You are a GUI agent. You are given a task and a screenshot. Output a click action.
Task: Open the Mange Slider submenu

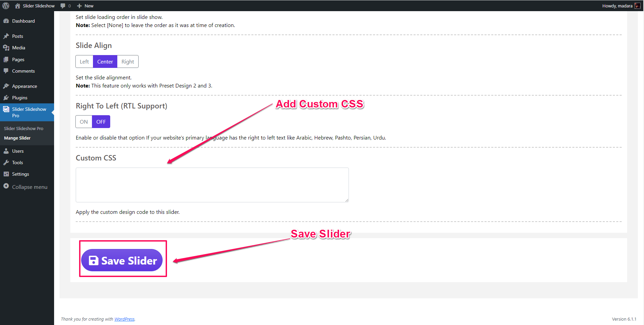17,138
